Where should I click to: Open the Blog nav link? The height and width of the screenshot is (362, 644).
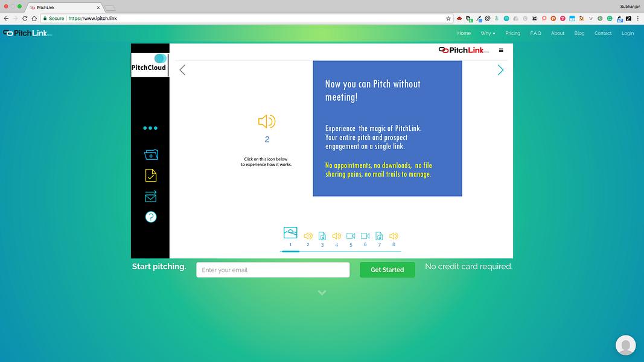[579, 33]
